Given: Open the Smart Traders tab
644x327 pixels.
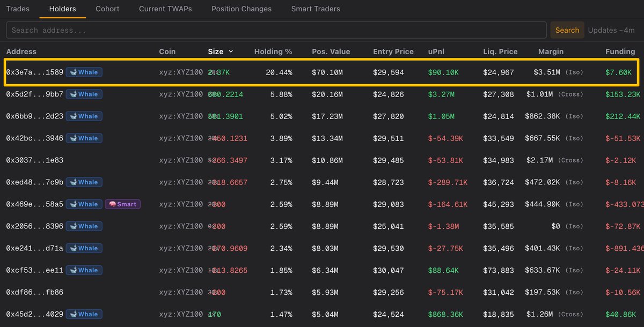Looking at the screenshot, I should click(x=316, y=9).
